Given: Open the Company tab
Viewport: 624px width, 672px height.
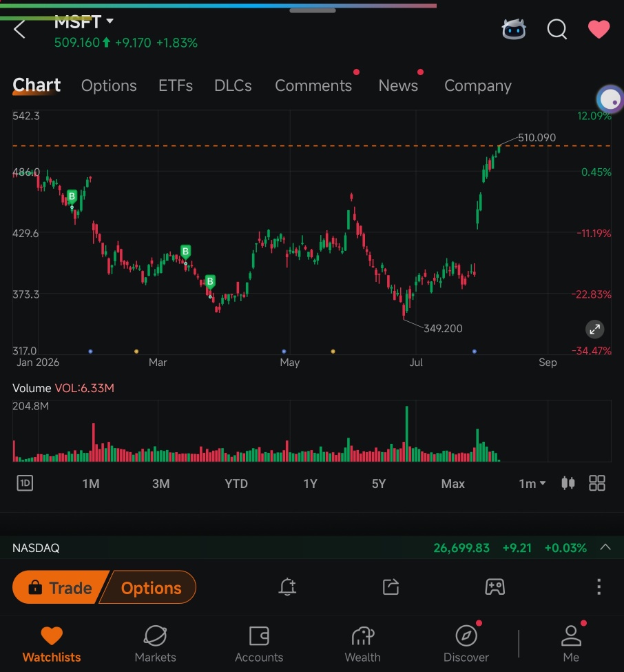Looking at the screenshot, I should click(477, 85).
